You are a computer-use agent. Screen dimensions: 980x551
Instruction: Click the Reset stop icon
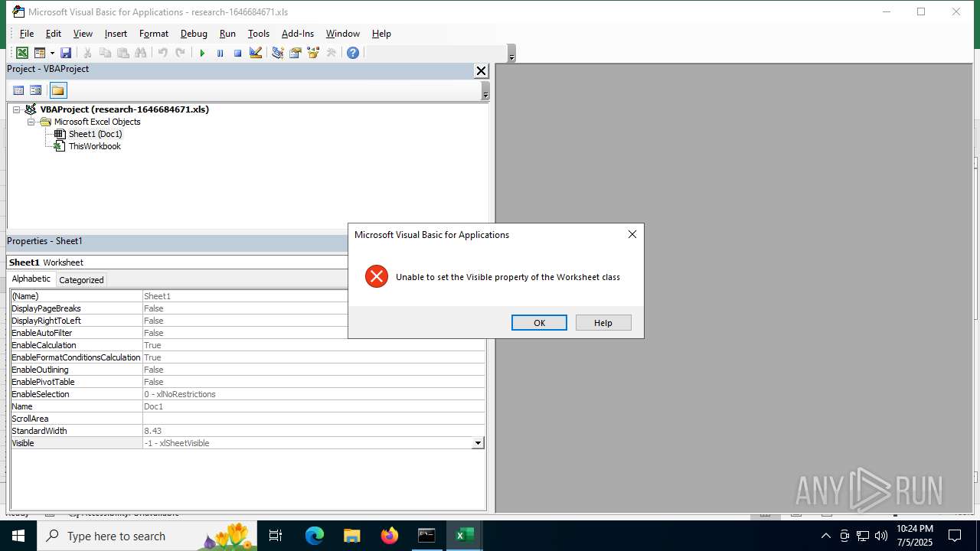coord(237,53)
